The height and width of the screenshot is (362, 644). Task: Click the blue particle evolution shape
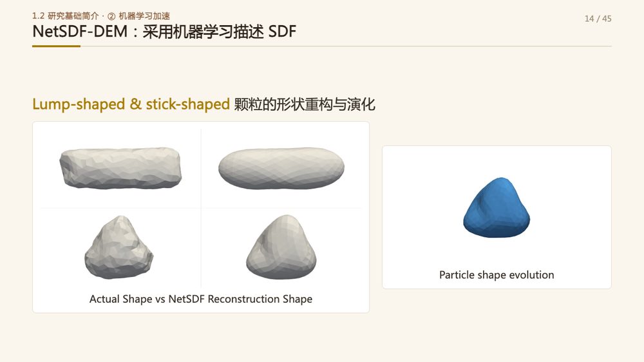click(497, 207)
